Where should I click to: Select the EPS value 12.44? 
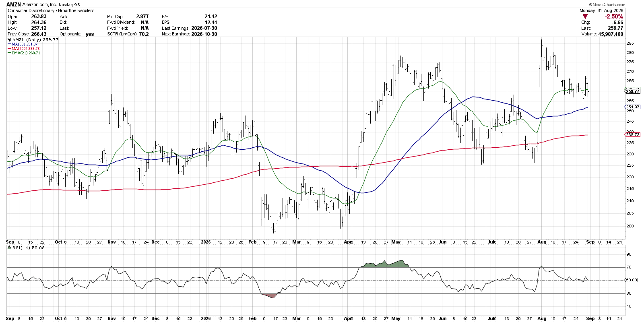click(211, 23)
